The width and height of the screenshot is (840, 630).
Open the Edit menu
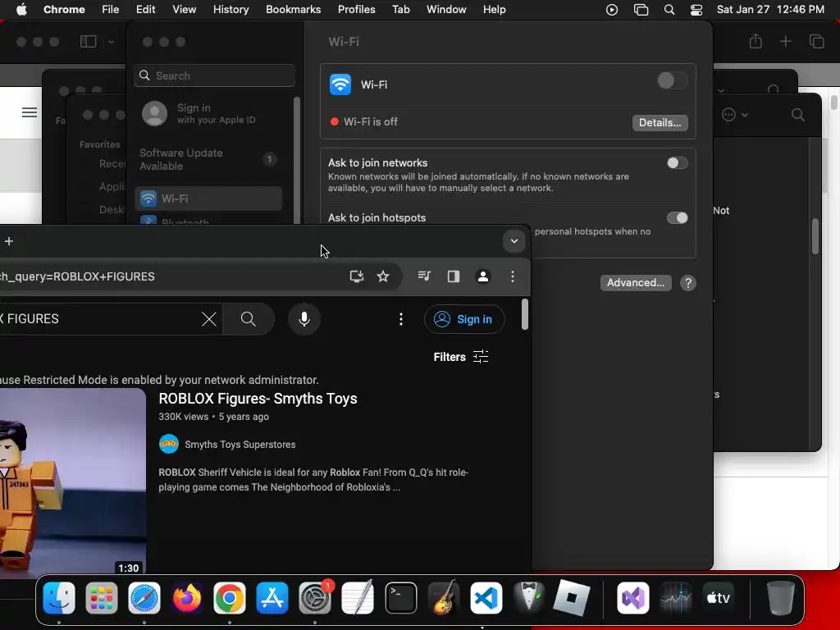145,10
